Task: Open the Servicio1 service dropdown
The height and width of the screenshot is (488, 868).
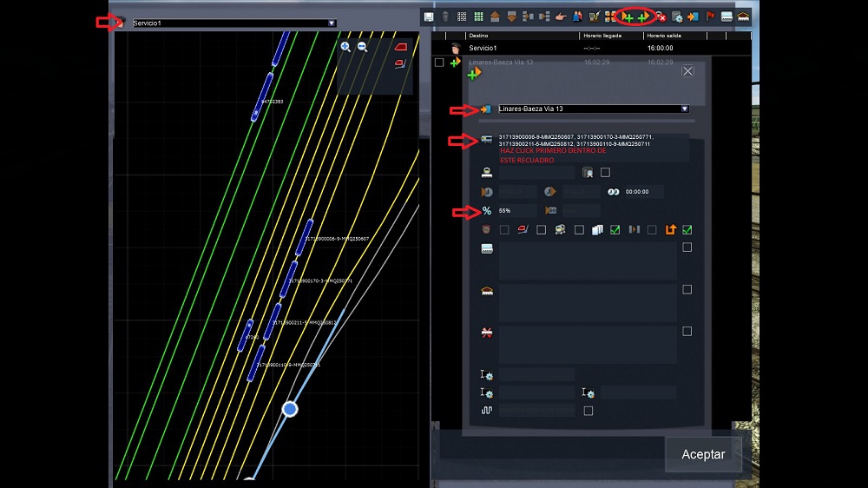Action: [x=331, y=23]
